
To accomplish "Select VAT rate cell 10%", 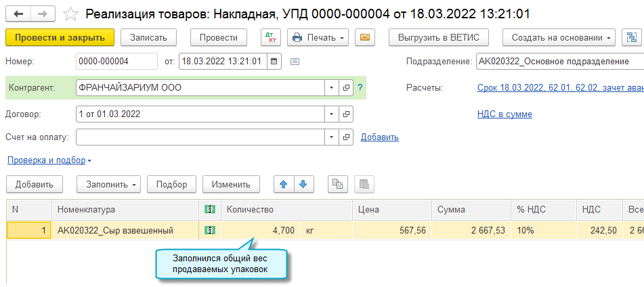I will pos(544,230).
